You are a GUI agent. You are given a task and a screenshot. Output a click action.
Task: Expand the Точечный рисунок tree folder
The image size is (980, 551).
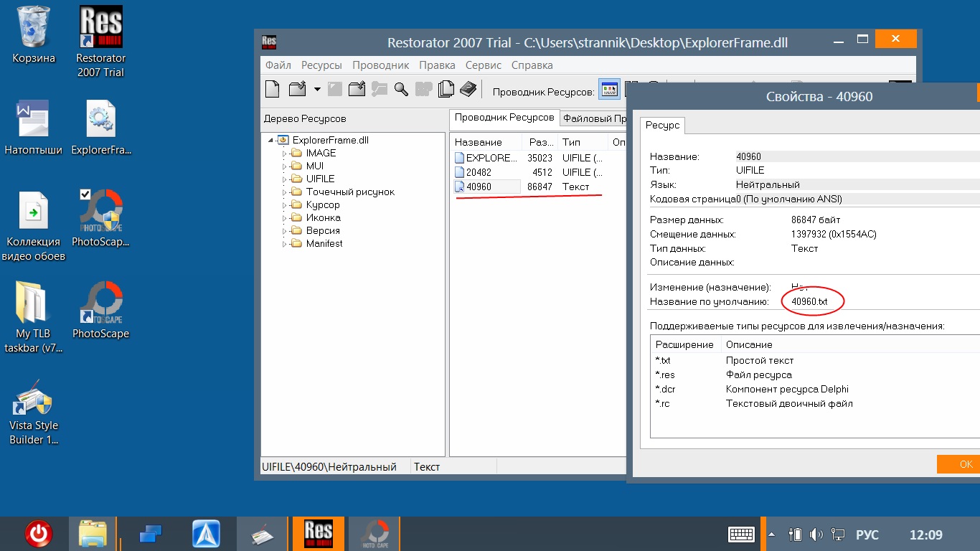(284, 192)
